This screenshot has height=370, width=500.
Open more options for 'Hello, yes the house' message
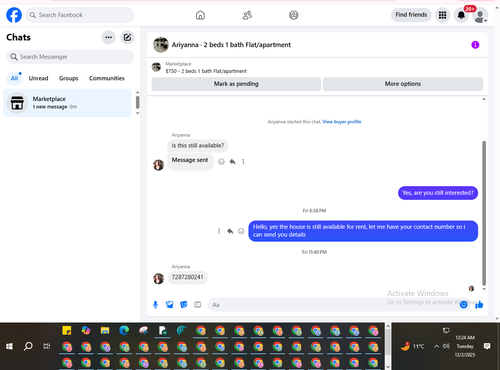click(219, 231)
